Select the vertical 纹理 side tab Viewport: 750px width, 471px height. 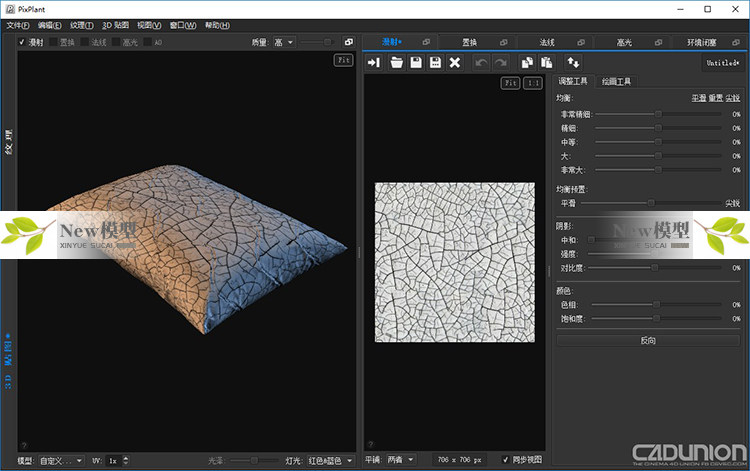(9, 142)
